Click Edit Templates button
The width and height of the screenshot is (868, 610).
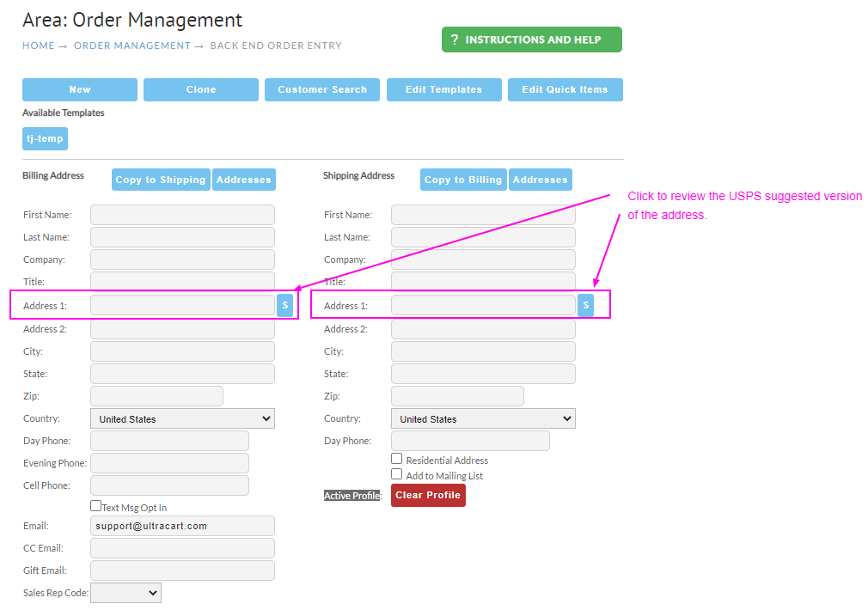click(x=444, y=89)
